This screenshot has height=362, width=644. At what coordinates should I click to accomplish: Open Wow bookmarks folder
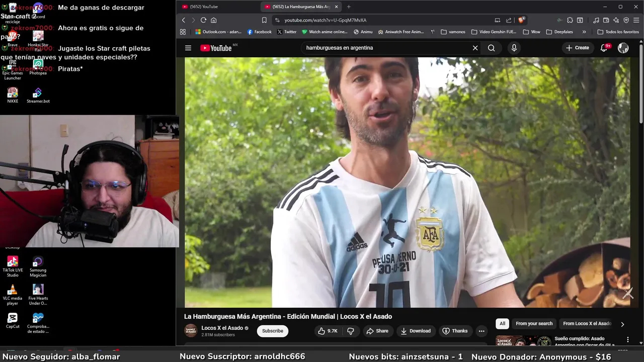[x=531, y=32]
